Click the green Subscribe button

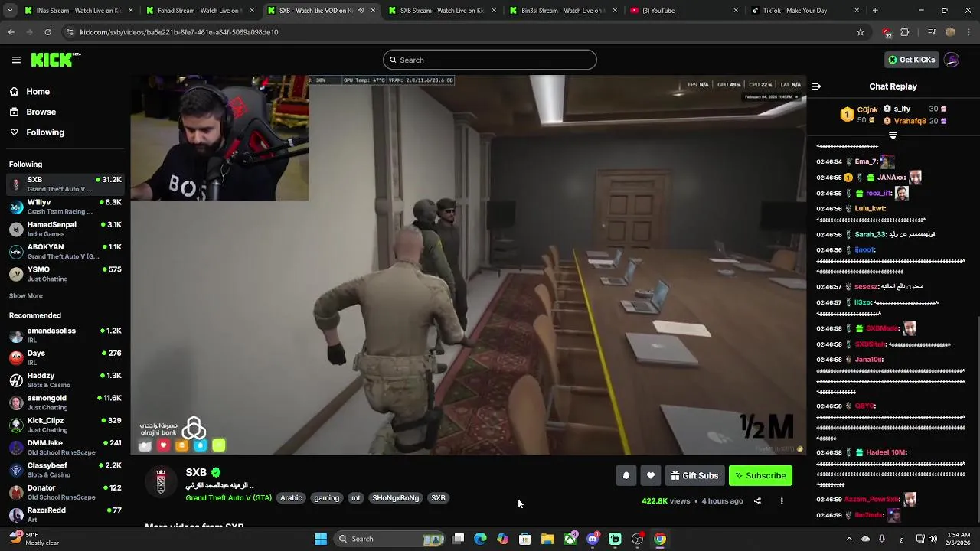[760, 476]
